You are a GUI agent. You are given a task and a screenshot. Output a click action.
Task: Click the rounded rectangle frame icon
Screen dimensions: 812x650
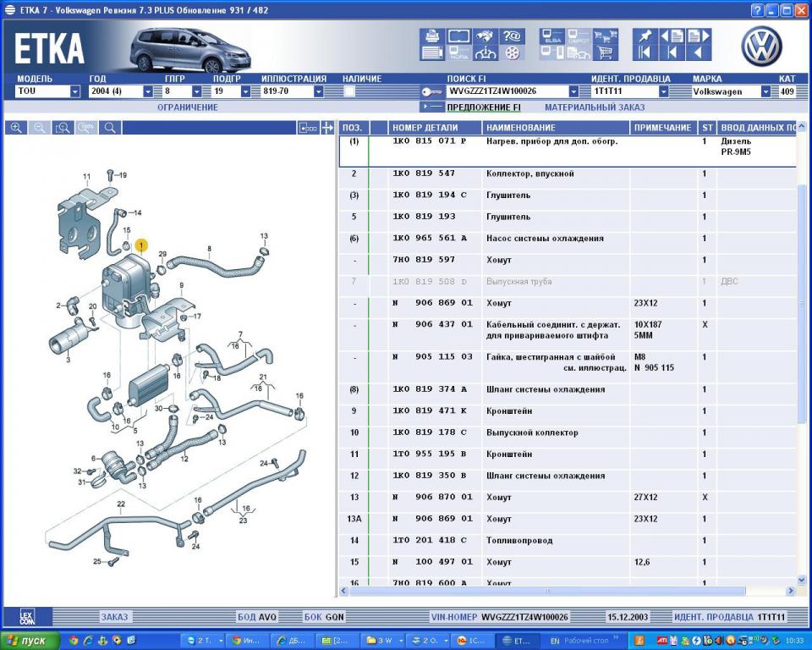pos(458,36)
